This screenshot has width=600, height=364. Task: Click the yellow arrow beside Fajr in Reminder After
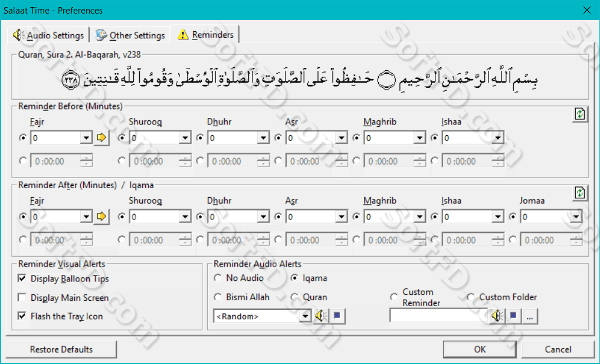(x=101, y=217)
